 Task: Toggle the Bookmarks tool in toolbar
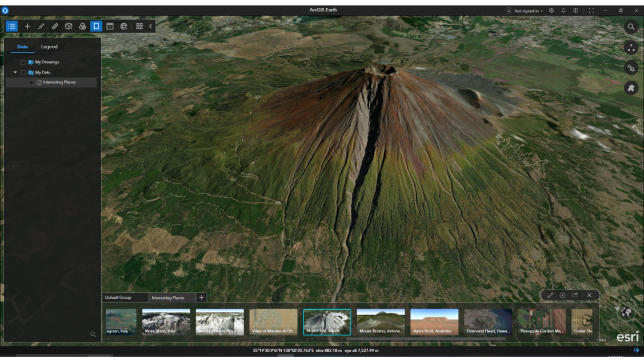[96, 26]
